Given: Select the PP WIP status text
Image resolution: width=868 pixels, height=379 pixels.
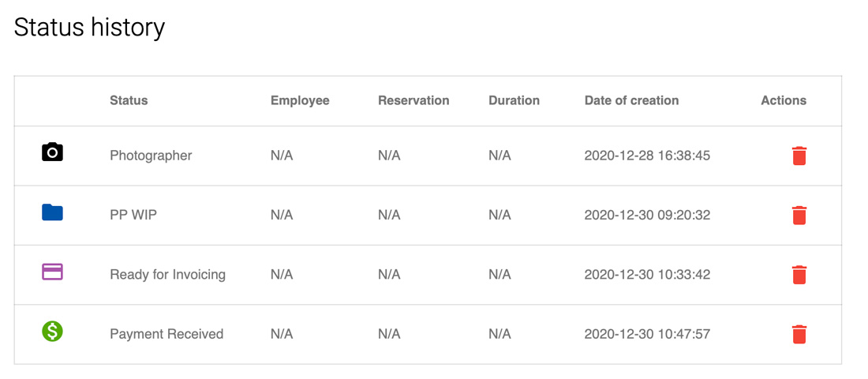Looking at the screenshot, I should 133,215.
